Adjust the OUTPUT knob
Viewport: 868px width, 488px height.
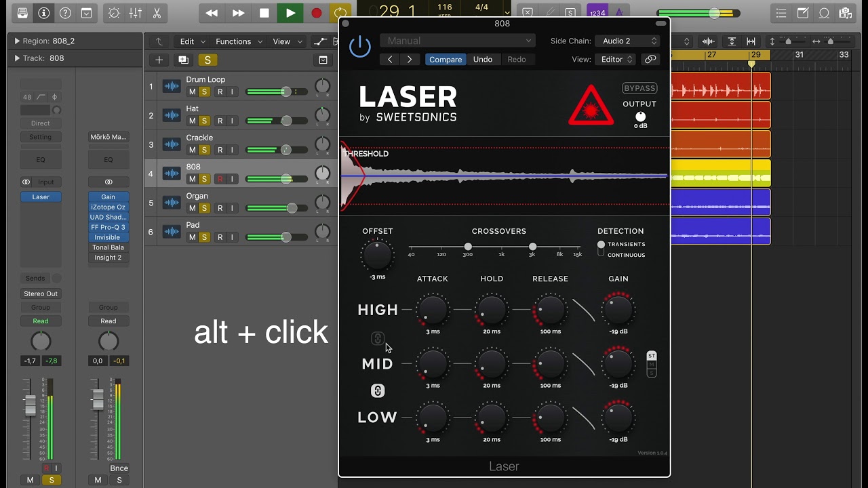pos(640,117)
